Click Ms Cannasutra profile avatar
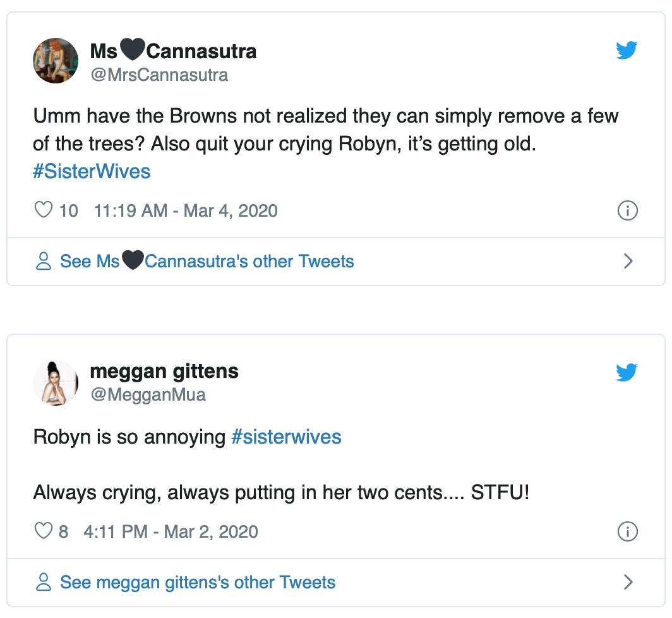The image size is (672, 618). click(x=56, y=61)
